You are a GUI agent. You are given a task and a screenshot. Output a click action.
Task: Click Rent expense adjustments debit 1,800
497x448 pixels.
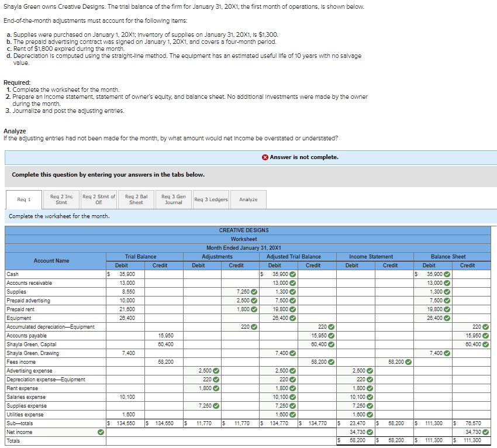202,388
